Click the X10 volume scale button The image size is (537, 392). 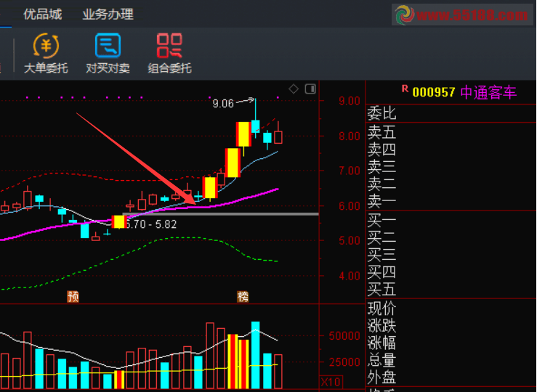point(330,382)
